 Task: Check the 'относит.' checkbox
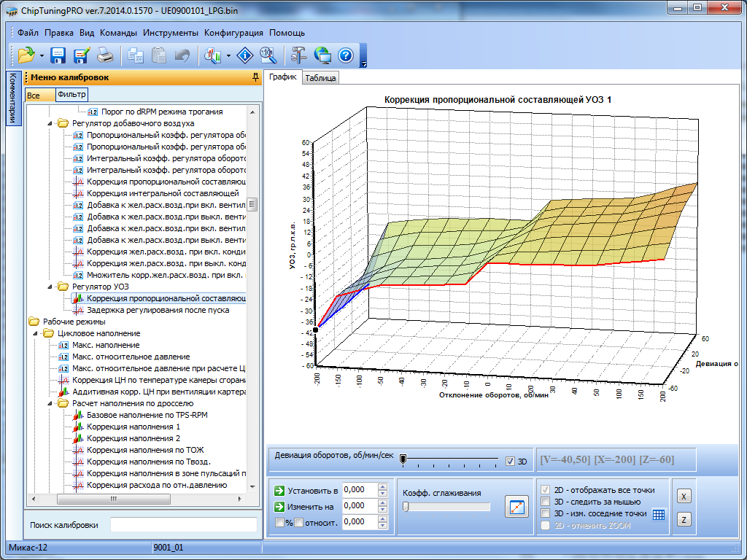pyautogui.click(x=298, y=522)
